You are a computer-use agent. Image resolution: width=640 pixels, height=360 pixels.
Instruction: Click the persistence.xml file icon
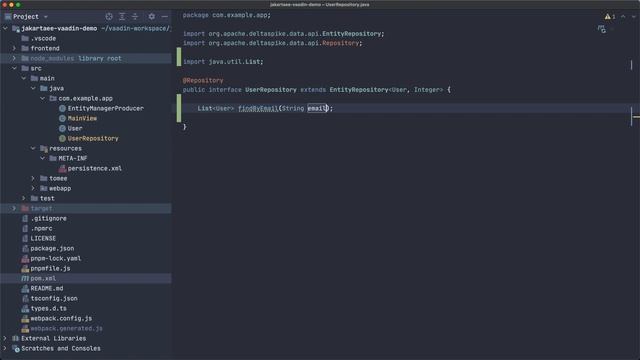tap(62, 168)
